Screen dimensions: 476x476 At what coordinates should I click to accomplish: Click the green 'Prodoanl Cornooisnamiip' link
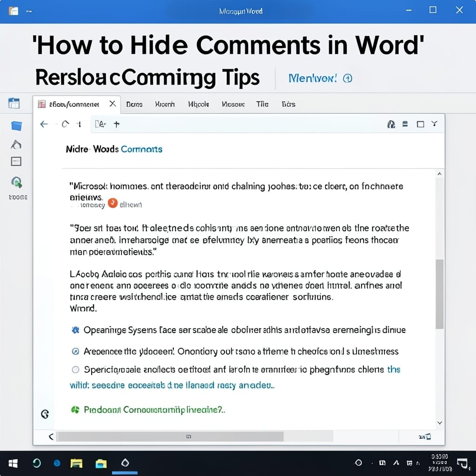click(x=154, y=410)
